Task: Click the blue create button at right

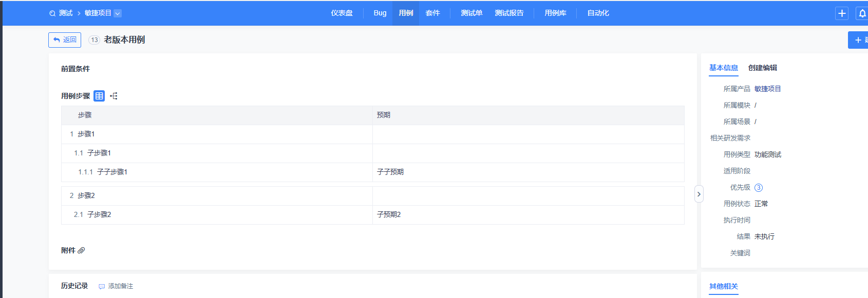Action: (859, 40)
